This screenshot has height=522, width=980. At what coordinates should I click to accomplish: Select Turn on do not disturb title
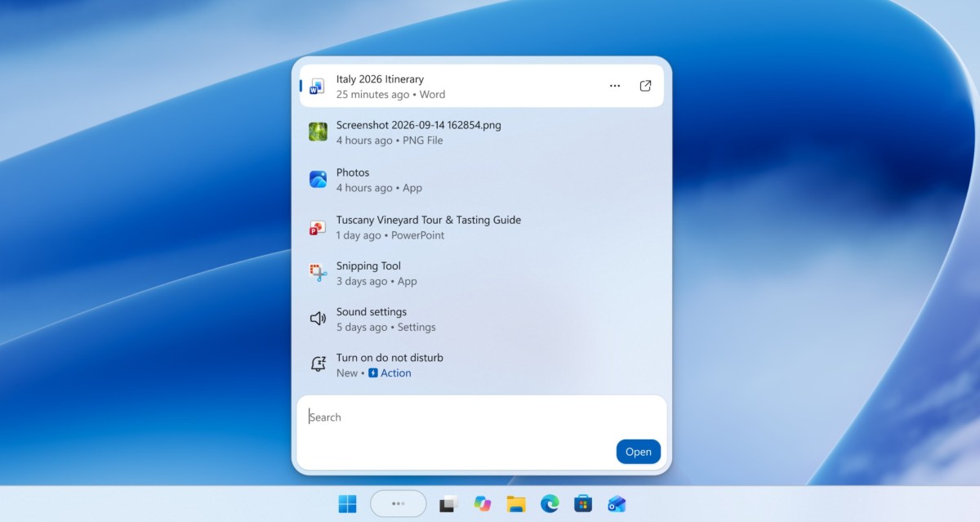(390, 357)
